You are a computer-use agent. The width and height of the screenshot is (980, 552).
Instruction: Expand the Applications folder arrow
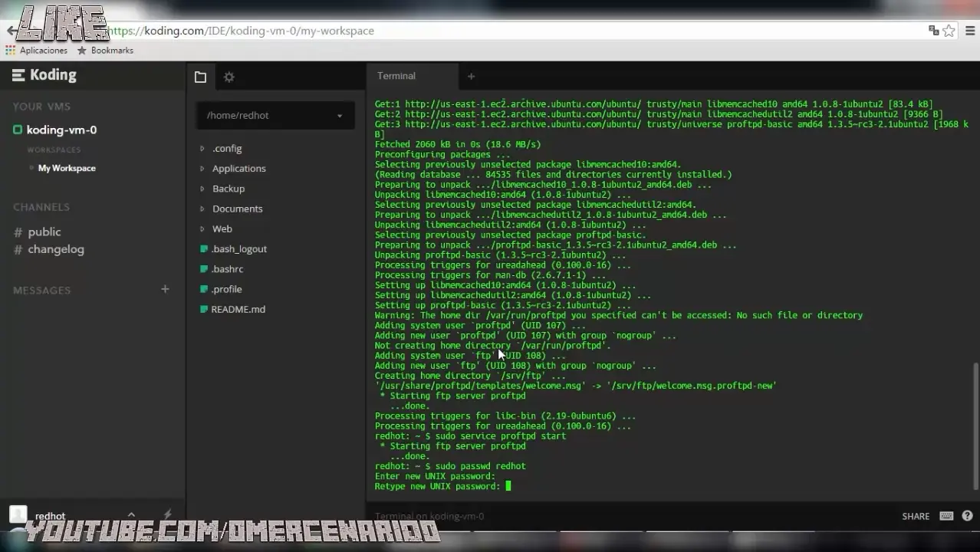[202, 168]
